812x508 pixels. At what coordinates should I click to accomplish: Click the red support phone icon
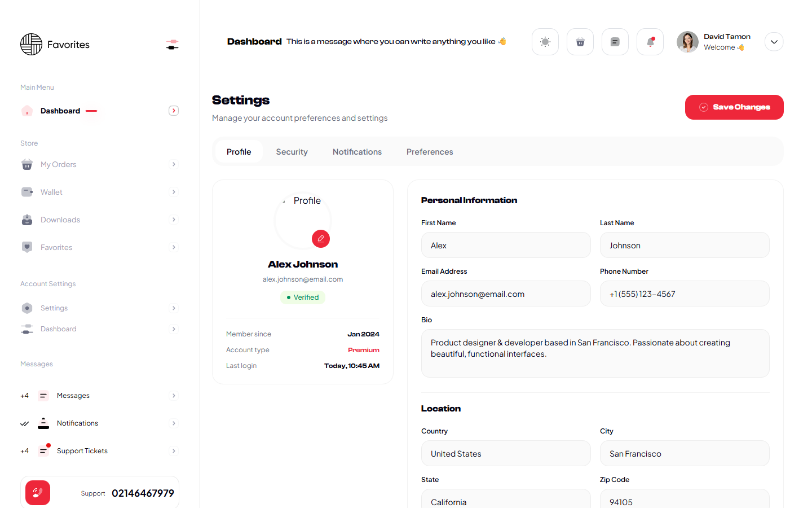(38, 493)
